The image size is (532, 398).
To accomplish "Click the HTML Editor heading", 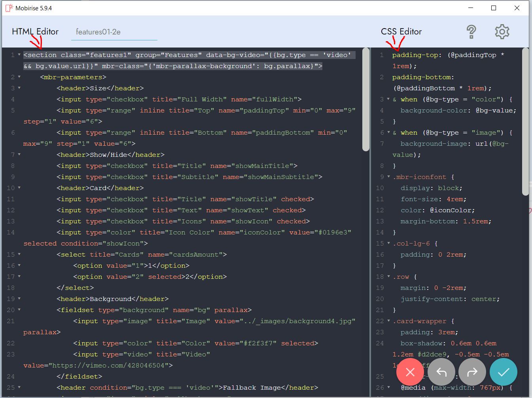I will click(x=35, y=32).
